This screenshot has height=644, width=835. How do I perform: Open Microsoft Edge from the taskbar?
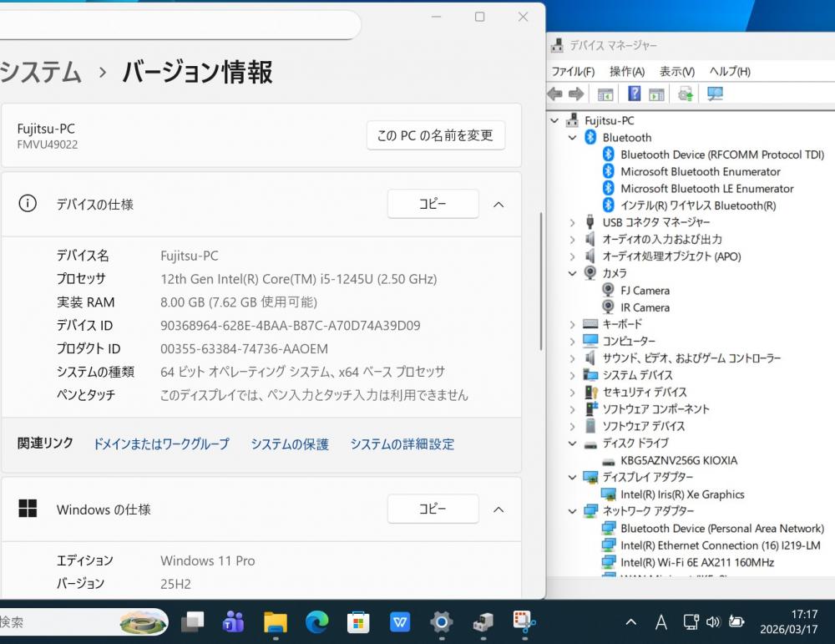316,622
